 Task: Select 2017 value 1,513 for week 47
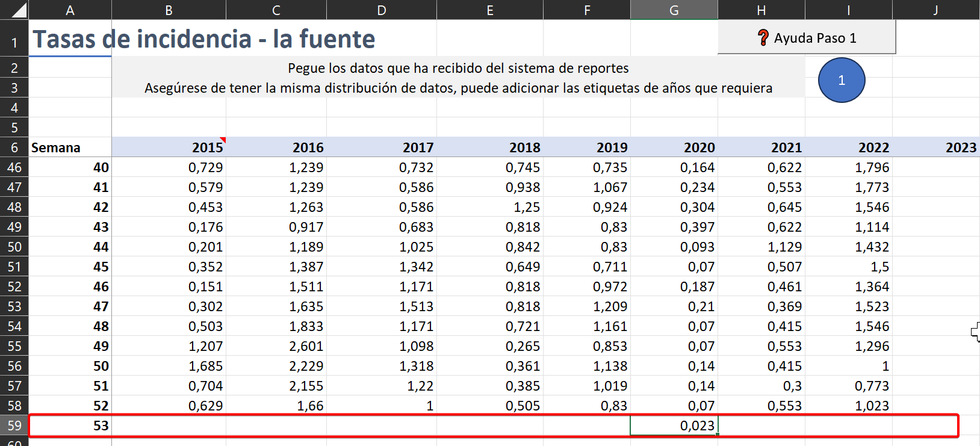click(382, 306)
